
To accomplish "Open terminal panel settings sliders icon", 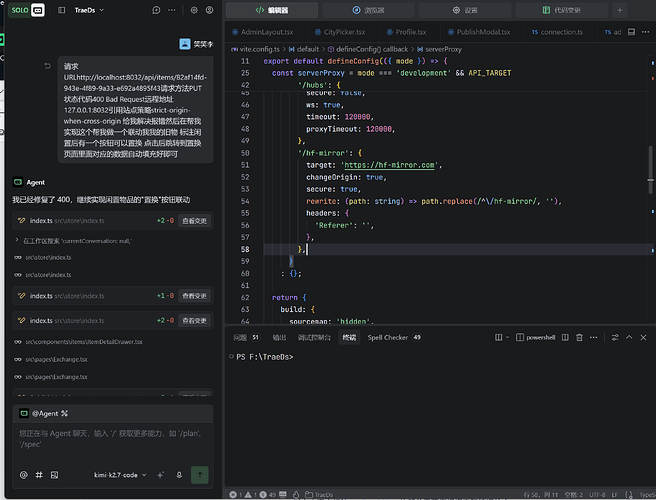I will (x=615, y=337).
